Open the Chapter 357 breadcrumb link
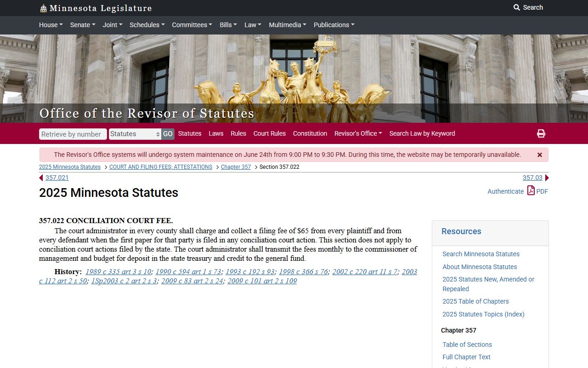588x368 pixels. [x=236, y=167]
